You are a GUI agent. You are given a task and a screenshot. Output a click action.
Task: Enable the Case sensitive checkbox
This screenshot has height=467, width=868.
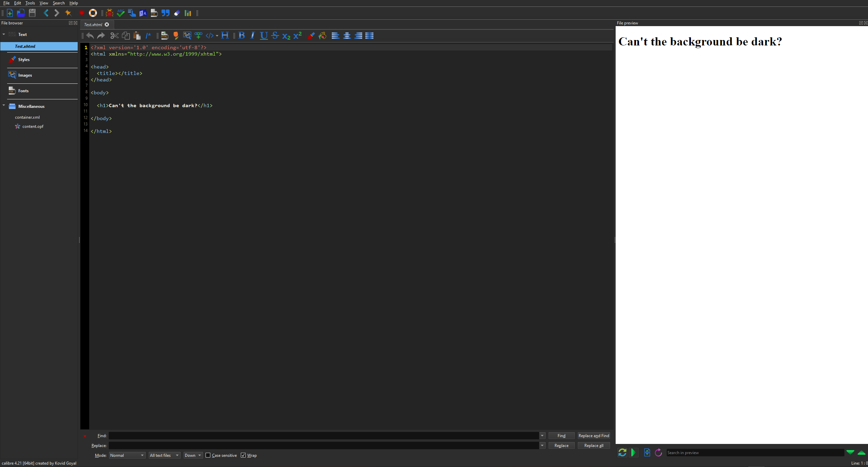click(208, 455)
